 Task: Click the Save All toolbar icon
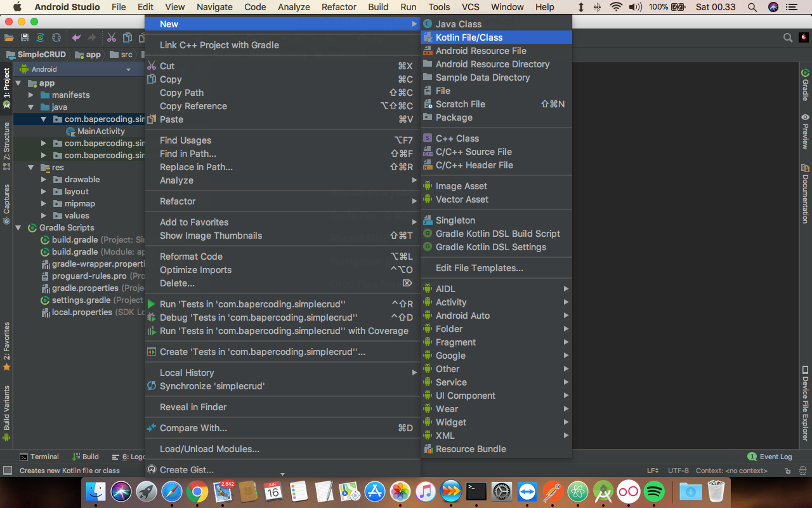(x=24, y=38)
